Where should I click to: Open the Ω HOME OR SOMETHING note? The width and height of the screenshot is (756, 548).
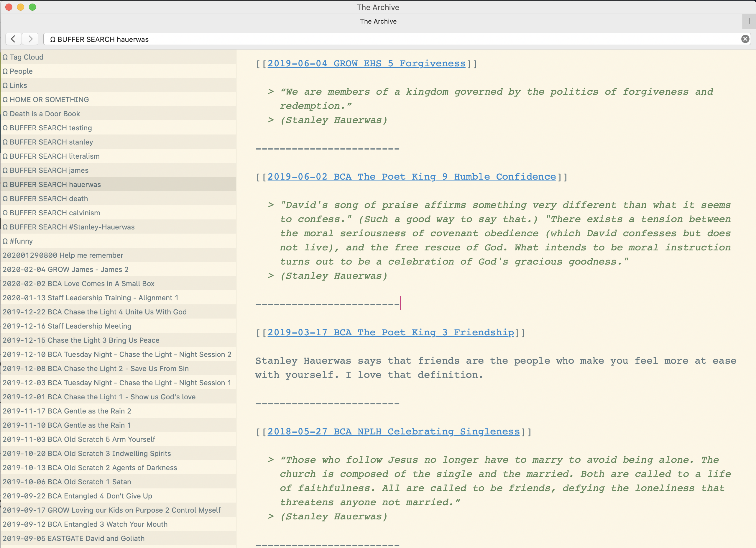point(118,99)
